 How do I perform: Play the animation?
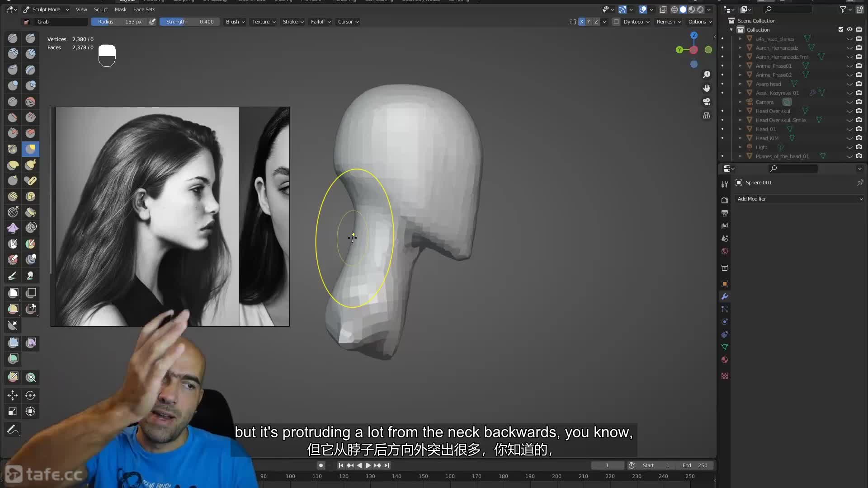point(368,465)
